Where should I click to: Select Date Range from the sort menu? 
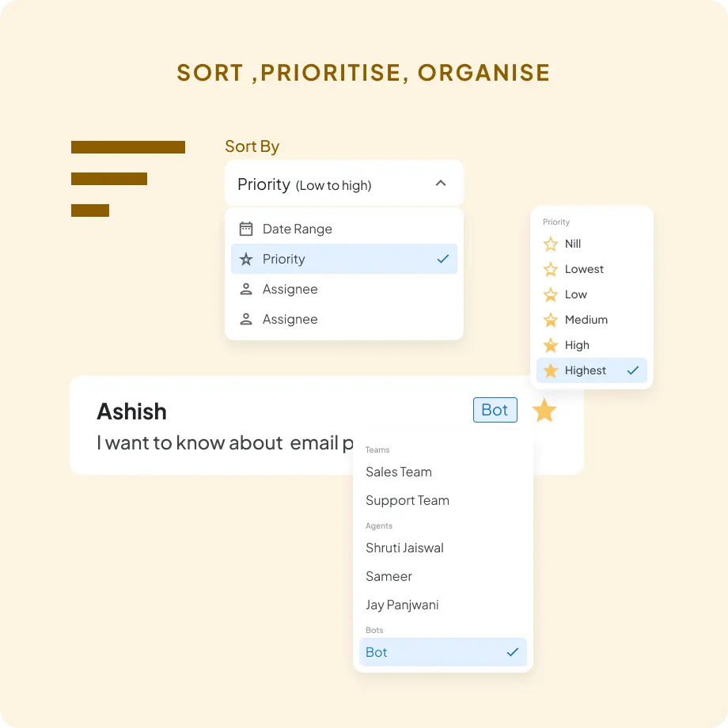click(x=297, y=229)
